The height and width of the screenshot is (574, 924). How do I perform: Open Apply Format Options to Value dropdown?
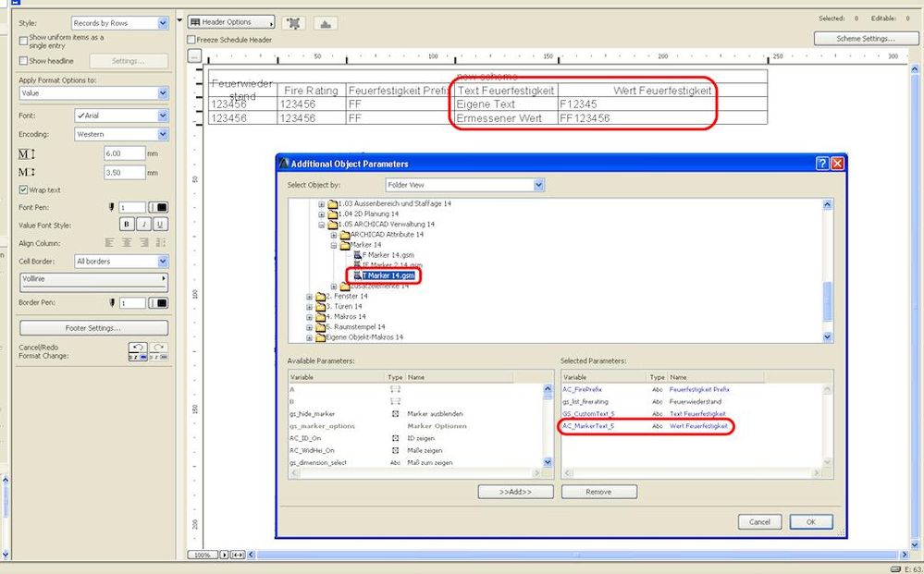coord(93,93)
